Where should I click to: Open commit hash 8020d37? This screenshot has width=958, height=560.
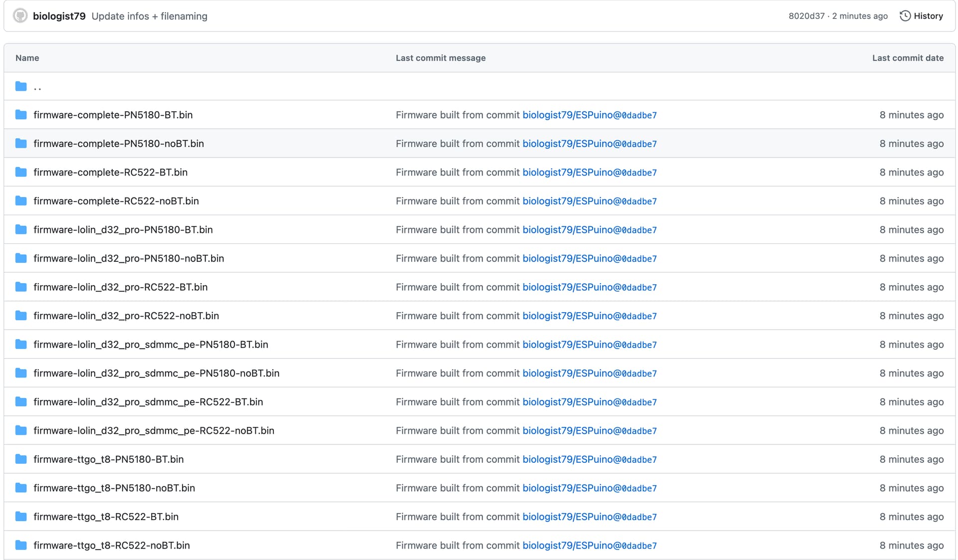click(806, 16)
